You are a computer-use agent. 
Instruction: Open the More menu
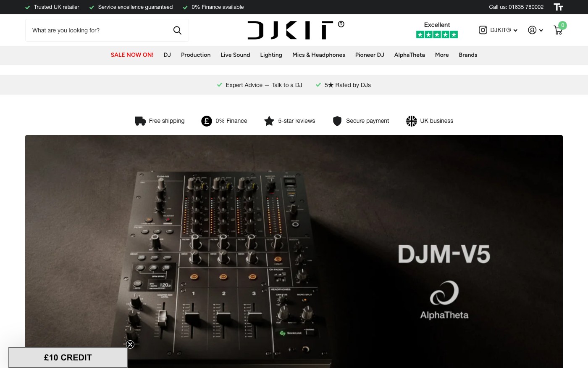[x=442, y=55]
